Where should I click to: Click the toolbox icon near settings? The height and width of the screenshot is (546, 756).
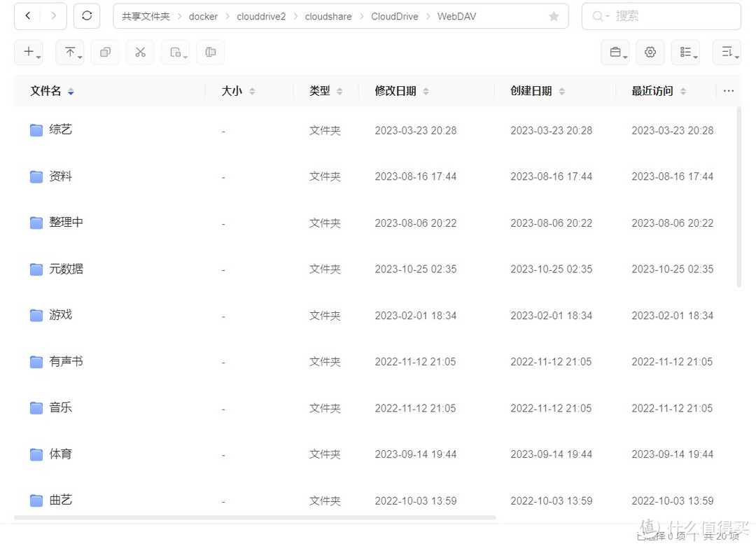coord(615,52)
